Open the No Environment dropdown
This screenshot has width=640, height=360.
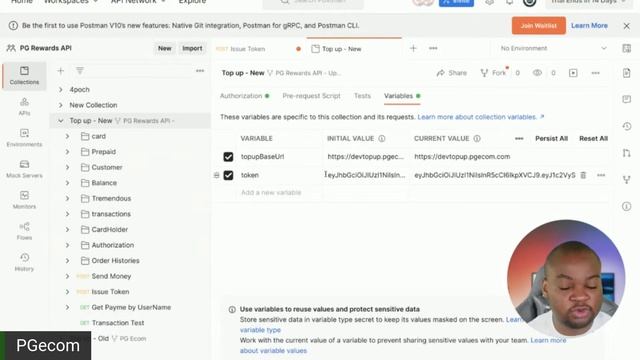pyautogui.click(x=553, y=48)
